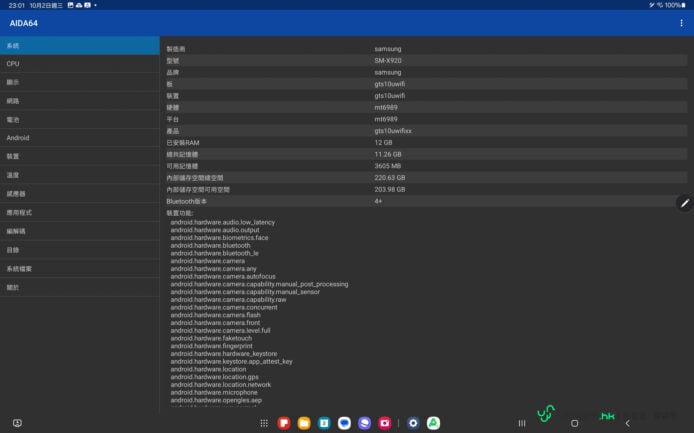Tap the battery 100% status indicator
The image size is (694, 433).
click(674, 5)
